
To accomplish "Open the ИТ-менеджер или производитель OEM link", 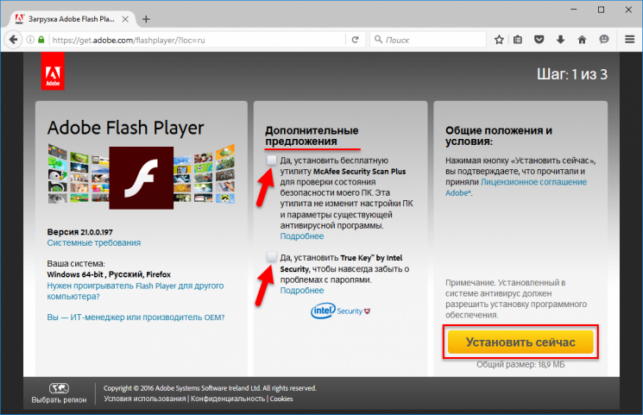I will (x=136, y=317).
